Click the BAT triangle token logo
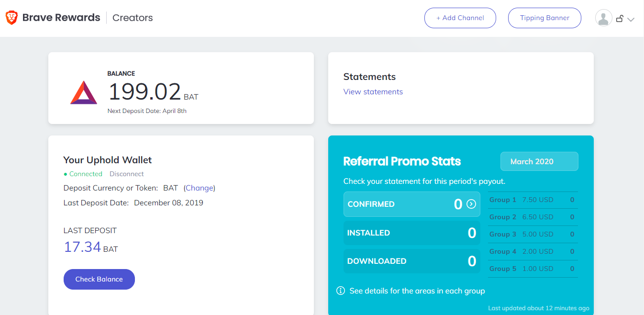 click(84, 93)
